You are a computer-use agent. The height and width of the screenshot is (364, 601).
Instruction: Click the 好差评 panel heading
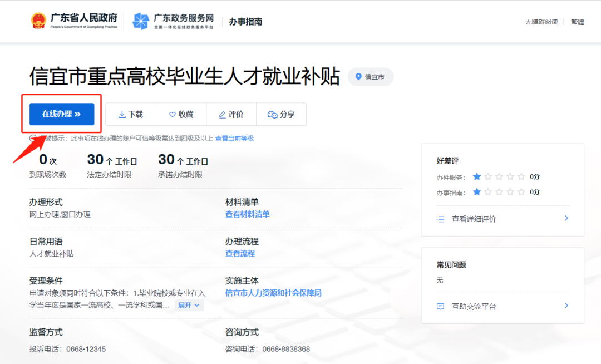[447, 161]
